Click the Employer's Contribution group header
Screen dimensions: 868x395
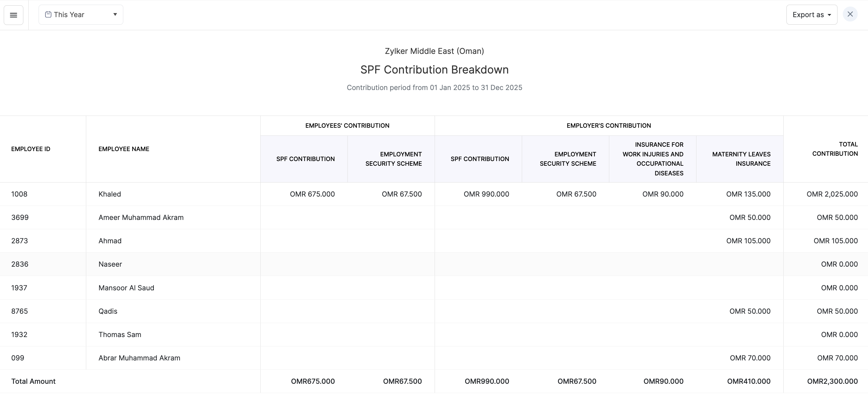point(609,126)
